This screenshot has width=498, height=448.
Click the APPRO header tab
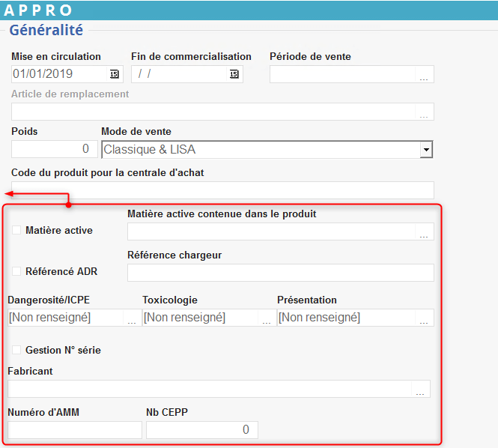click(x=39, y=10)
